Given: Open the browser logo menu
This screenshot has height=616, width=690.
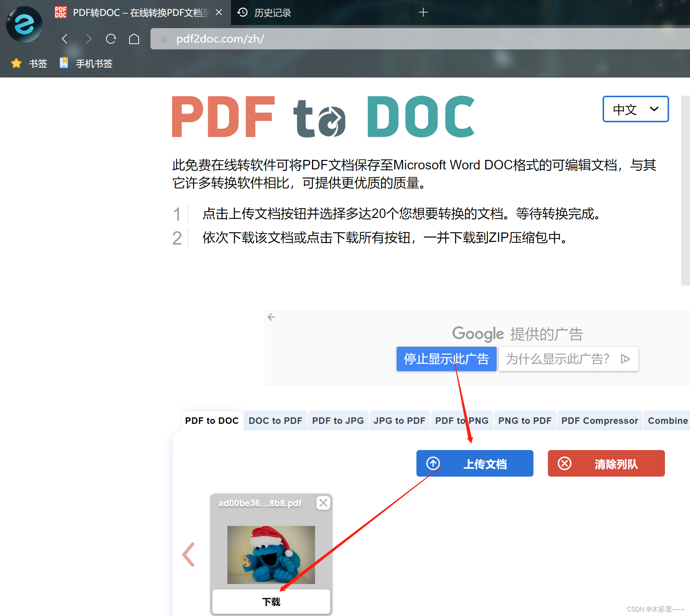Looking at the screenshot, I should [24, 24].
